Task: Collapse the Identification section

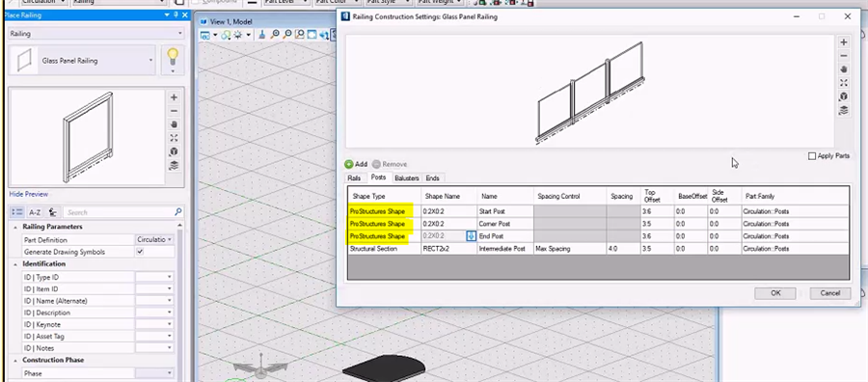Action: (14, 264)
